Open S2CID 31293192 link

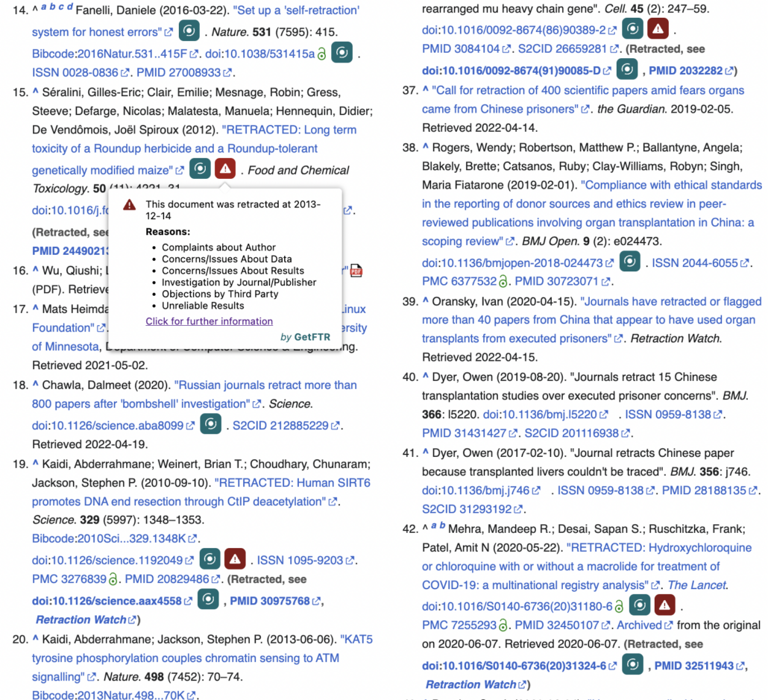[x=472, y=509]
